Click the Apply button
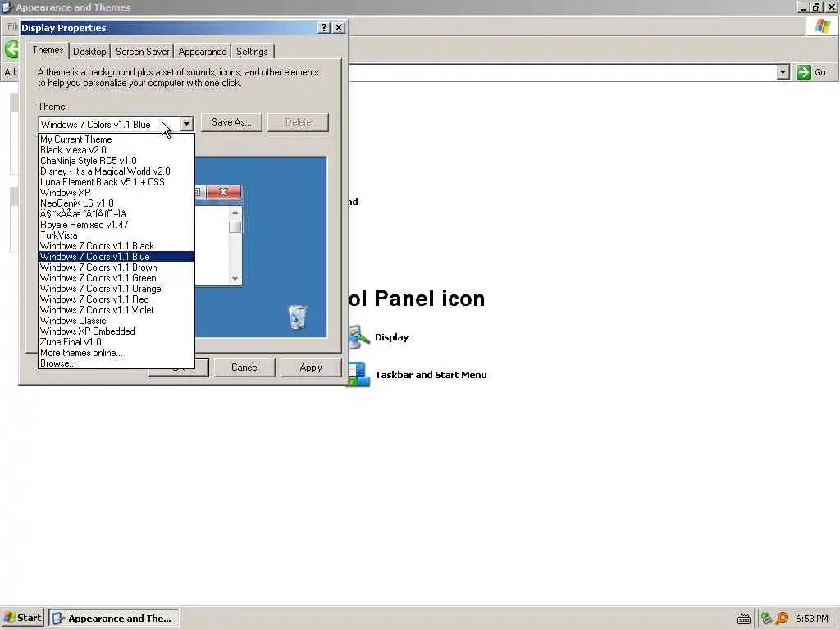840x630 pixels. click(311, 367)
